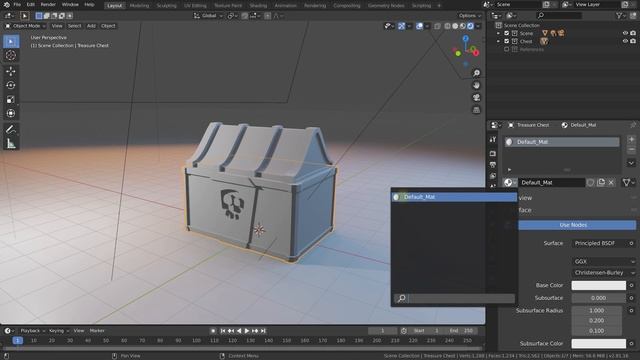Open the Options dropdown in viewport header
640x360 pixels.
[x=469, y=16]
